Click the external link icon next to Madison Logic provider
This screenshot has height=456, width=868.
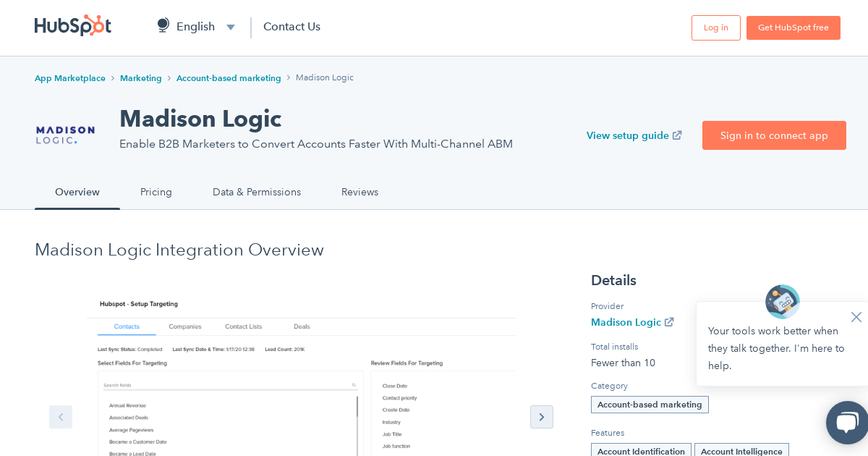(668, 321)
